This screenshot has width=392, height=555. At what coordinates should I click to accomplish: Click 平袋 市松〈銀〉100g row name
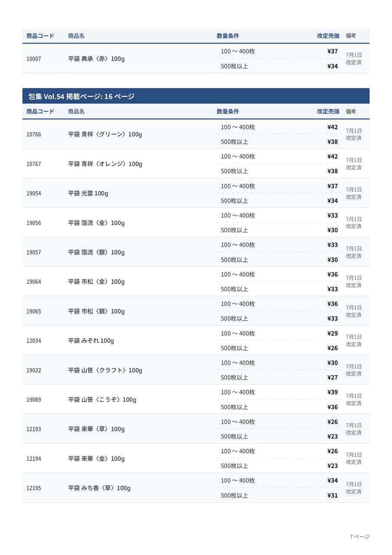click(96, 311)
